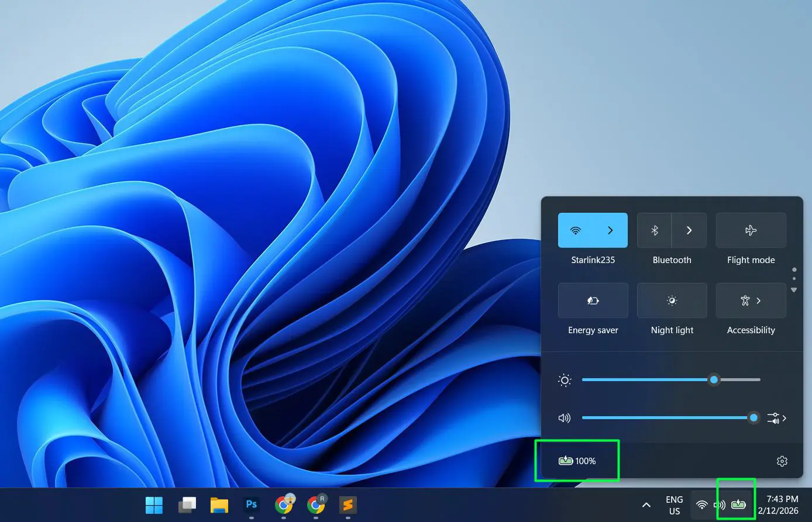The width and height of the screenshot is (812, 522).
Task: Expand Accessibility options
Action: (759, 300)
